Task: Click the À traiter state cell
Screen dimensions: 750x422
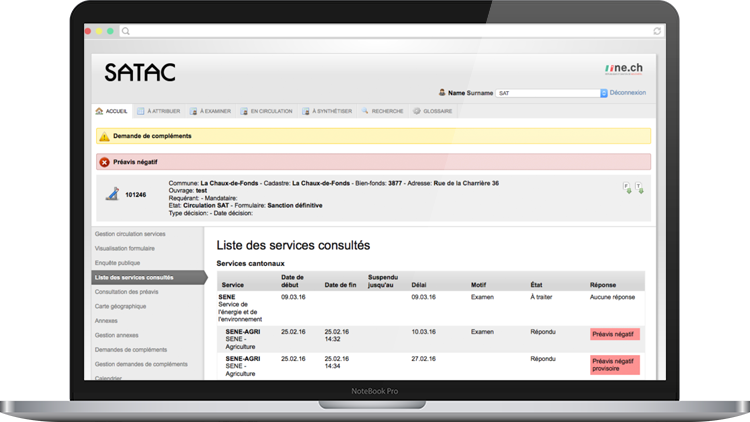Action: 541,297
